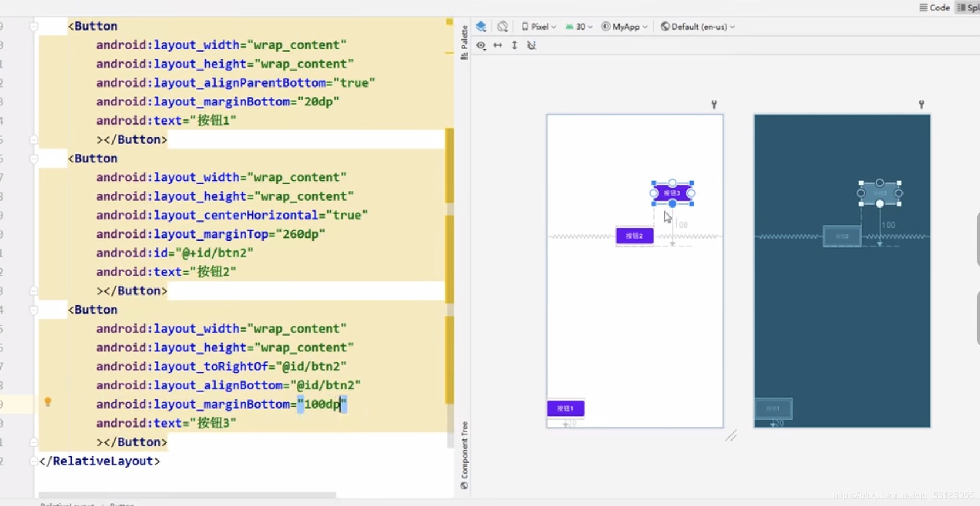
Task: Click the pin icon above design preview
Action: pos(714,104)
